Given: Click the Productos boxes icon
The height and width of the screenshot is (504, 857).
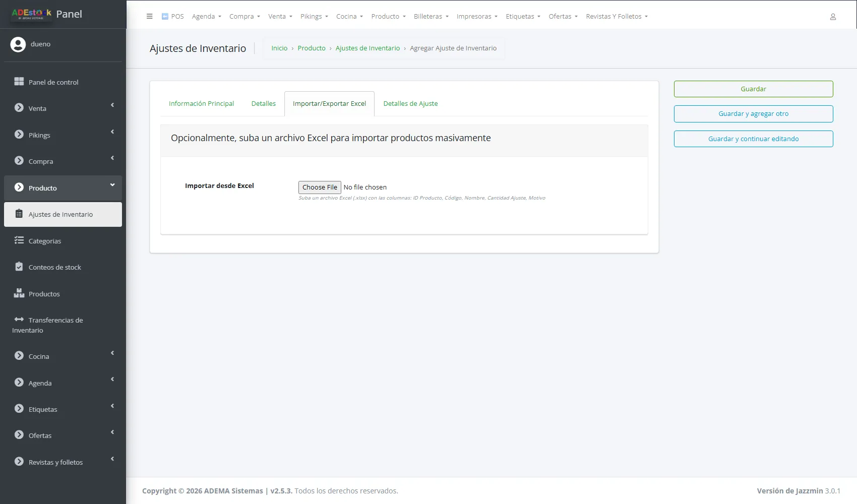Looking at the screenshot, I should coord(19,293).
